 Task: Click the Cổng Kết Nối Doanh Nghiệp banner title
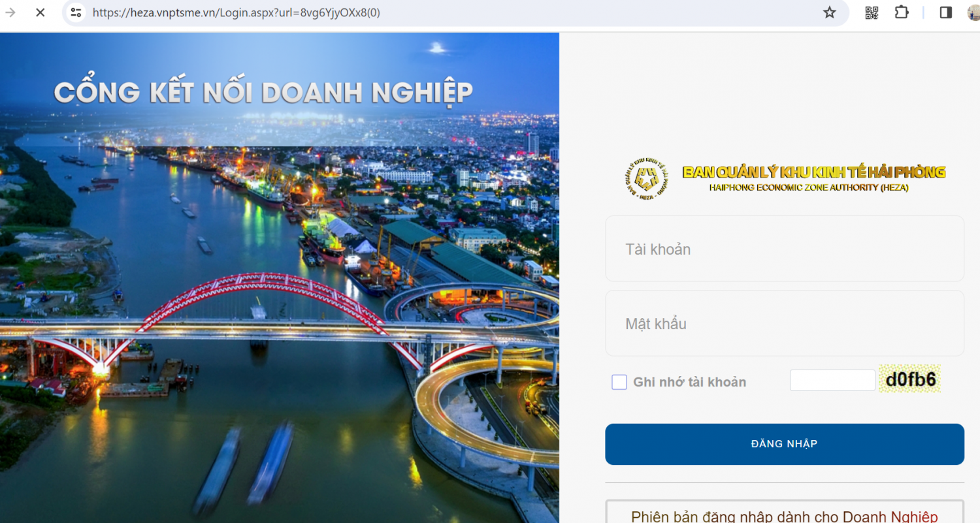pos(263,92)
